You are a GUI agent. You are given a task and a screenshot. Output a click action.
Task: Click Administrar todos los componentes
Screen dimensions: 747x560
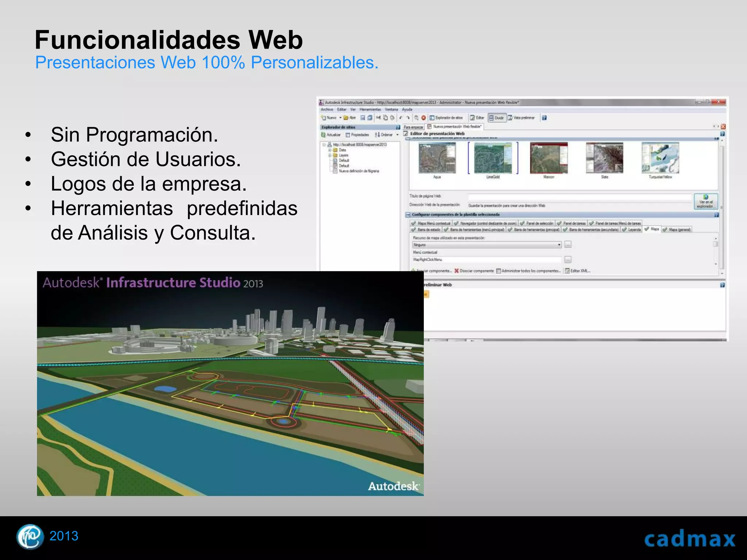[529, 271]
